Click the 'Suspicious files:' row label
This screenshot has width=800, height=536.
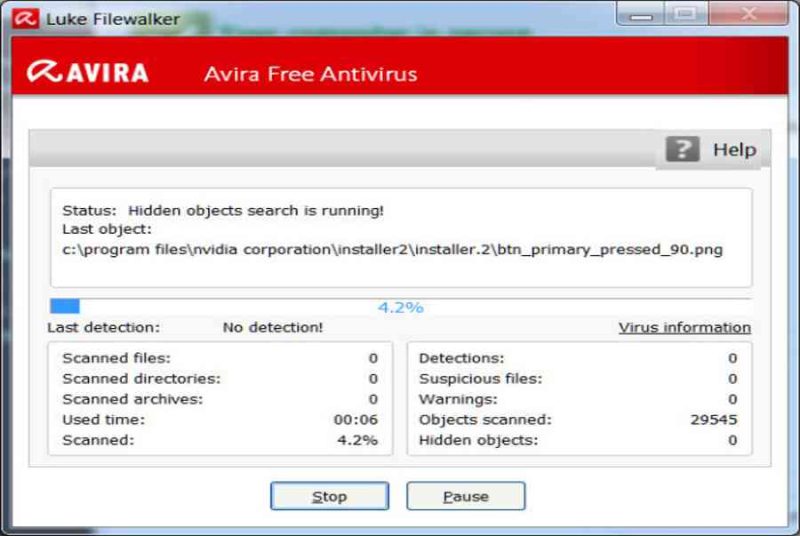[x=481, y=378]
